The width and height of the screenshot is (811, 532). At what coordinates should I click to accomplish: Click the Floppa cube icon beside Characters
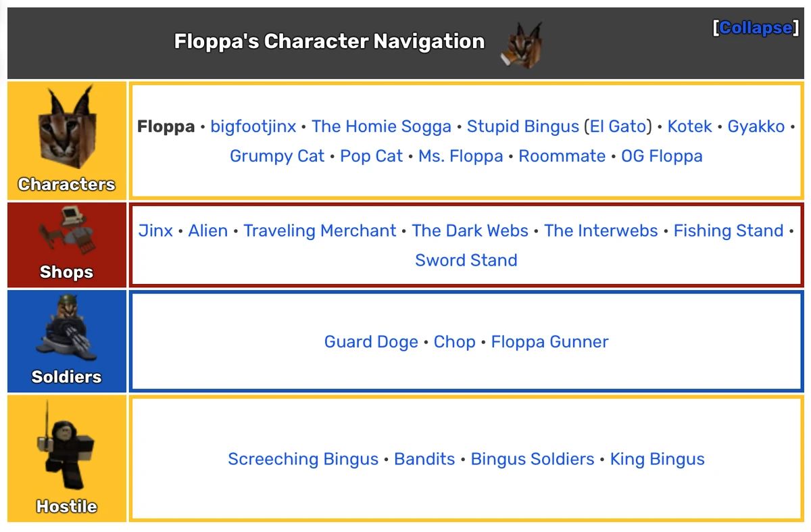click(66, 128)
